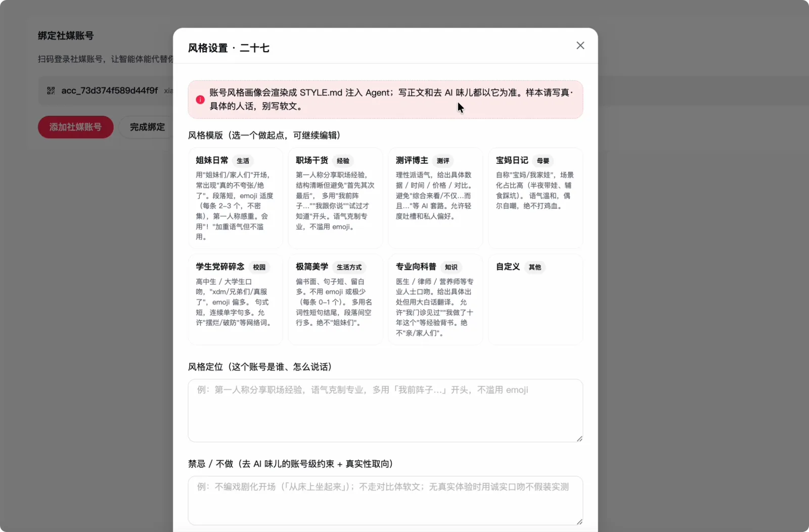Click the 绑定社媒账号 heading in the background
Image resolution: width=809 pixels, height=532 pixels.
pyautogui.click(x=66, y=35)
